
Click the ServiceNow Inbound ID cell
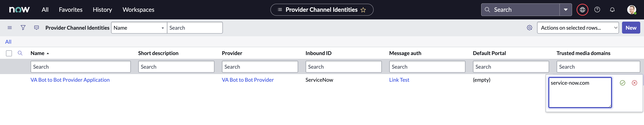tap(319, 80)
